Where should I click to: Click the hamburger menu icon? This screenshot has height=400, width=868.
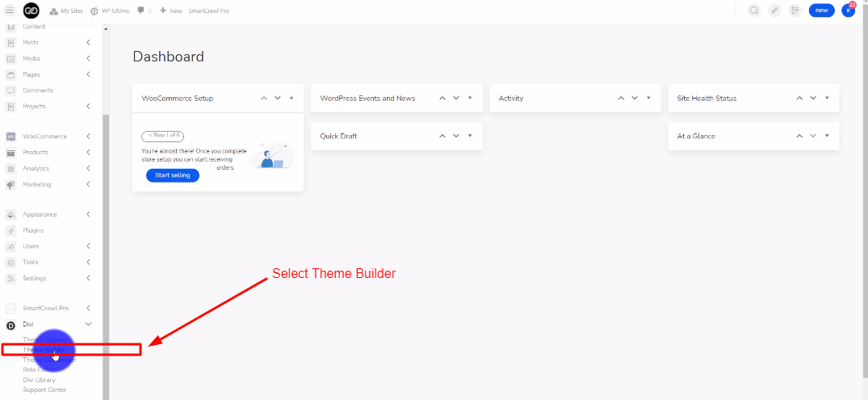pyautogui.click(x=10, y=11)
